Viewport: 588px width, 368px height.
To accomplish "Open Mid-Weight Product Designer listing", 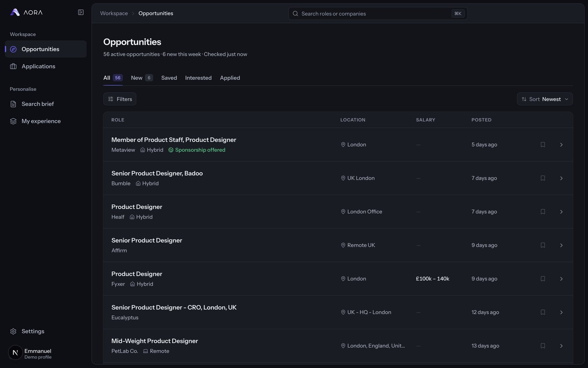I will click(x=155, y=341).
